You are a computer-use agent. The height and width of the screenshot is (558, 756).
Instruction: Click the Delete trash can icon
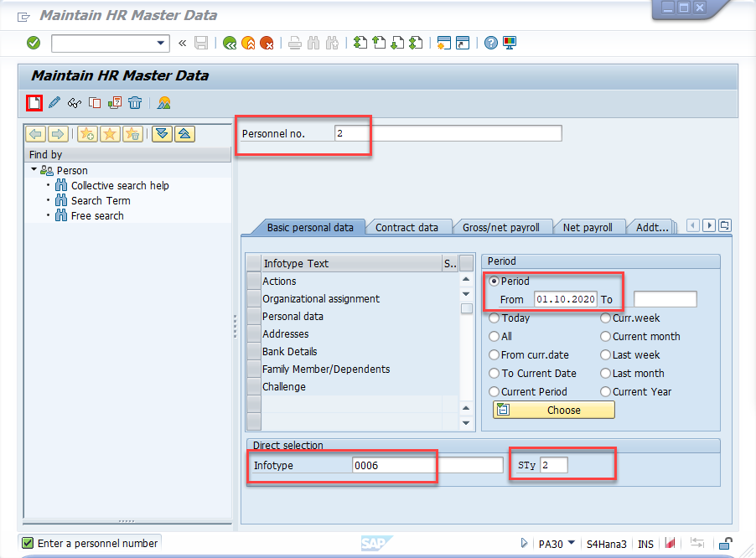point(135,103)
